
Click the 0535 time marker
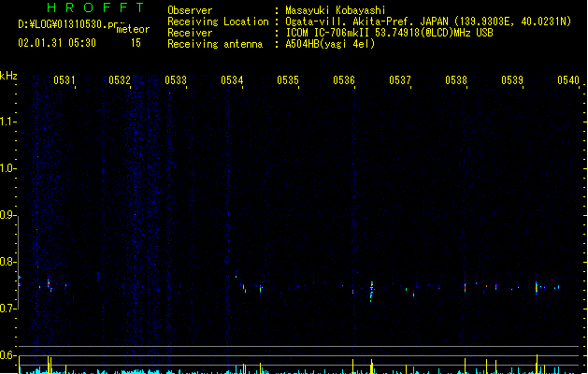point(288,79)
